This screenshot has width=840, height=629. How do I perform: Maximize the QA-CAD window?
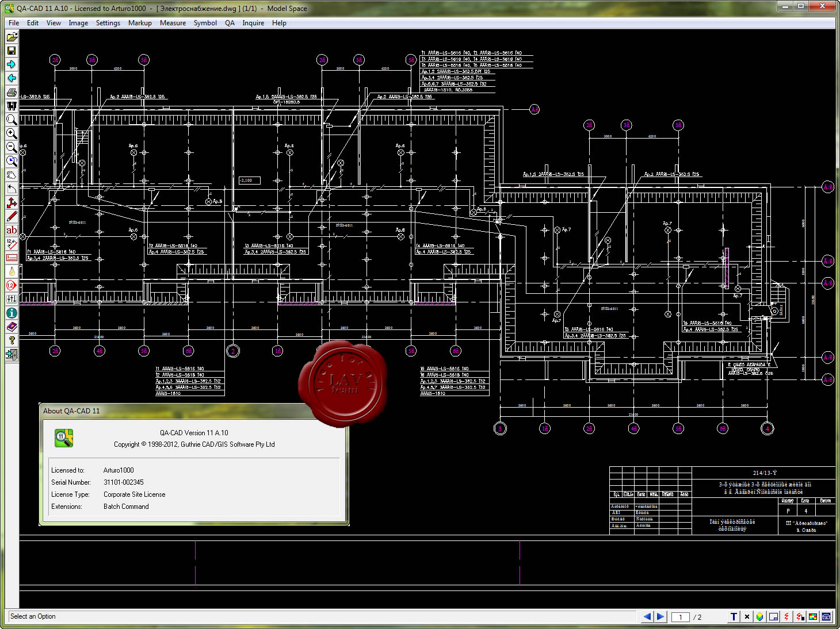point(800,6)
